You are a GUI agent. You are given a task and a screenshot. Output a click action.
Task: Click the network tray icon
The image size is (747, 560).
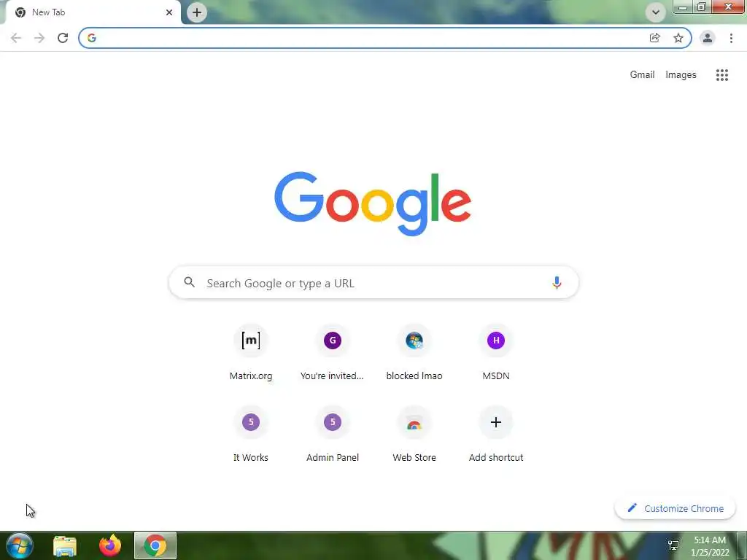[673, 545]
